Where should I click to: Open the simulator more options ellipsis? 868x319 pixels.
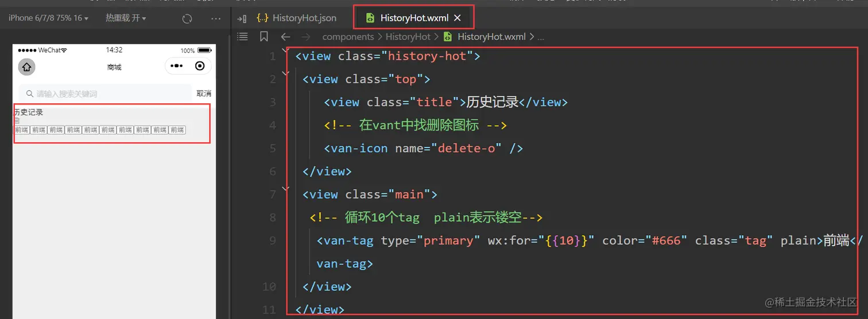216,18
